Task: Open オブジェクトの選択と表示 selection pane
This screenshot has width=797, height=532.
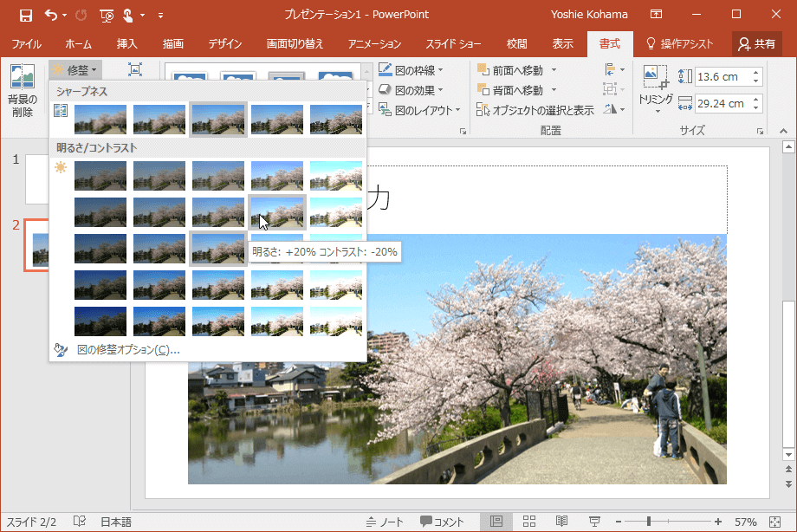Action: (x=535, y=110)
